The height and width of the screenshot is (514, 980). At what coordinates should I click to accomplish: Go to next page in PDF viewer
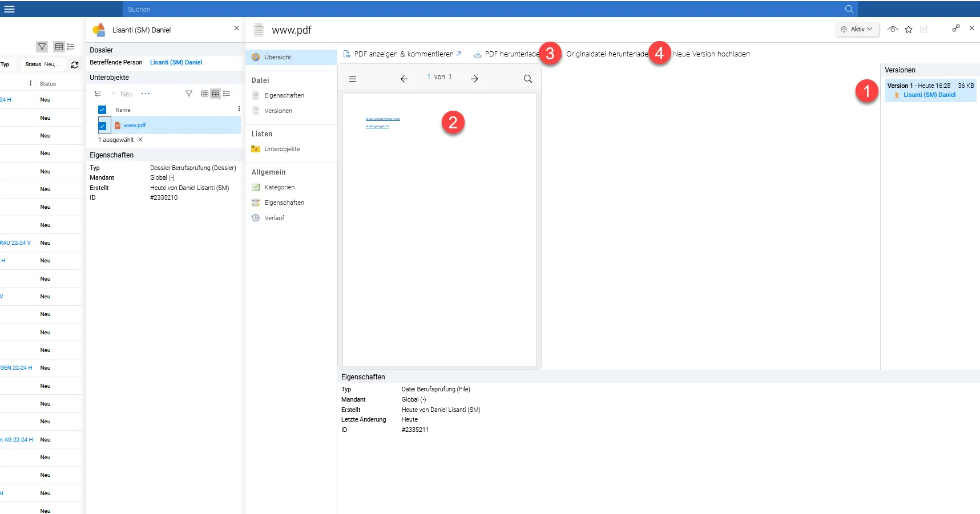(x=474, y=79)
